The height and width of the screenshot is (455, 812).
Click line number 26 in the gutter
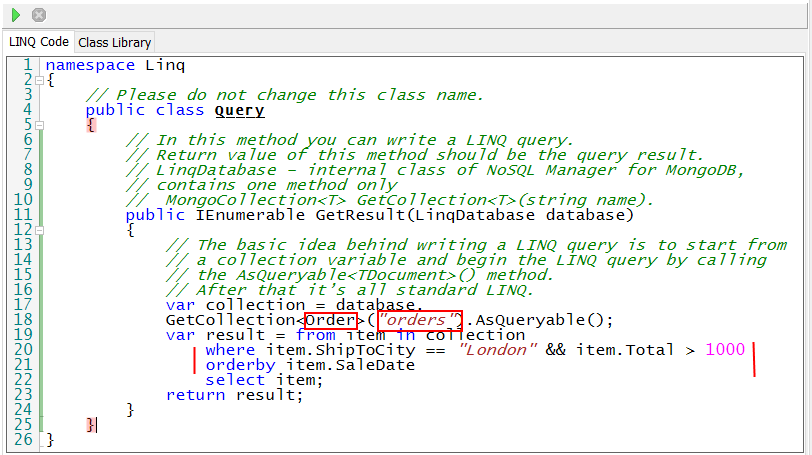(22, 439)
